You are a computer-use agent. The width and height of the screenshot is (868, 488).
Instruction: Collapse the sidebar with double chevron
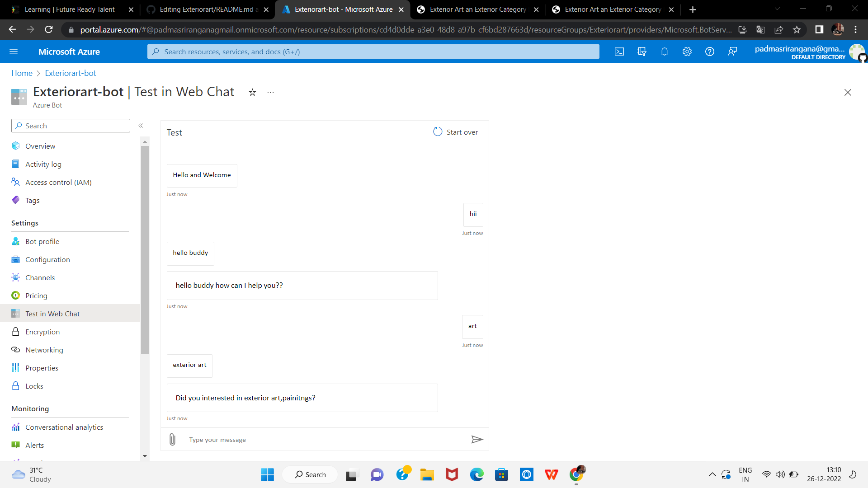[141, 126]
